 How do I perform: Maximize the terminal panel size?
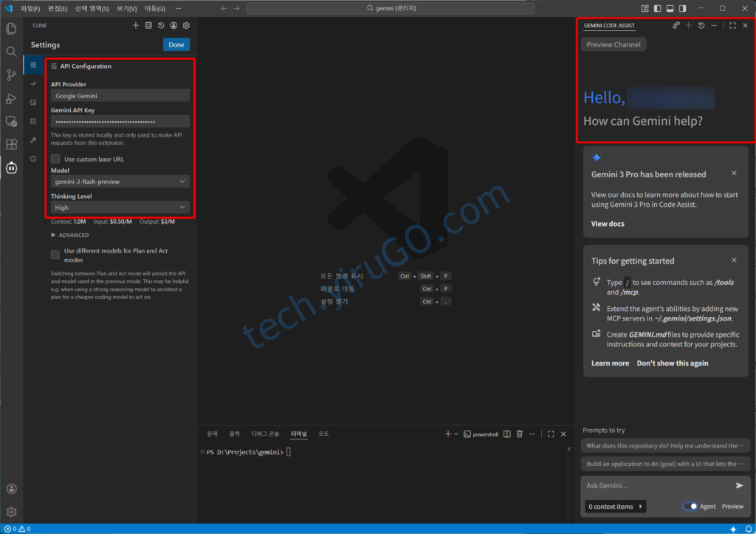pyautogui.click(x=551, y=434)
